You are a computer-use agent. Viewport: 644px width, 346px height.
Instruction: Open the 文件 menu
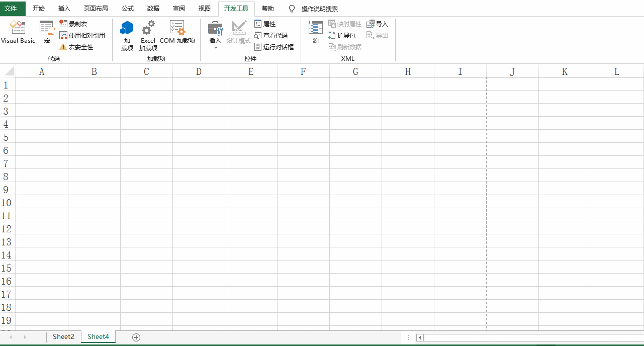(12, 9)
